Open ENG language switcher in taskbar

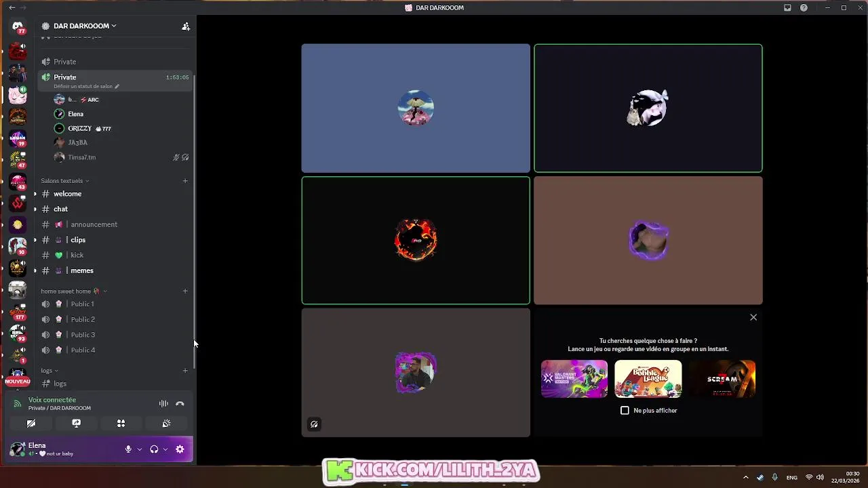791,477
